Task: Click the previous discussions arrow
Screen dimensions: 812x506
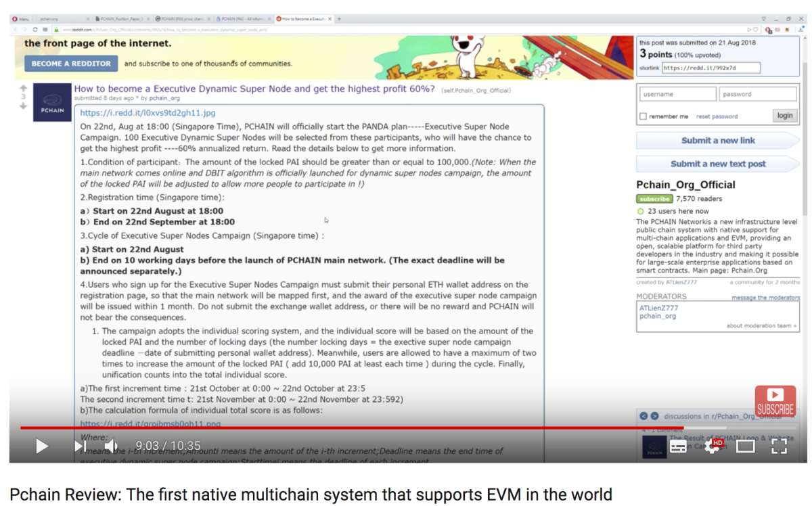Action: 645,416
